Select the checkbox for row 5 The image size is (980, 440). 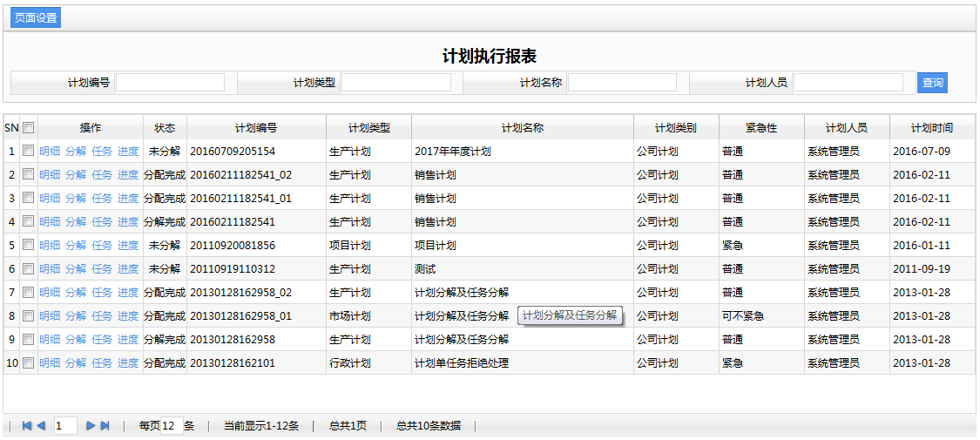(x=29, y=245)
